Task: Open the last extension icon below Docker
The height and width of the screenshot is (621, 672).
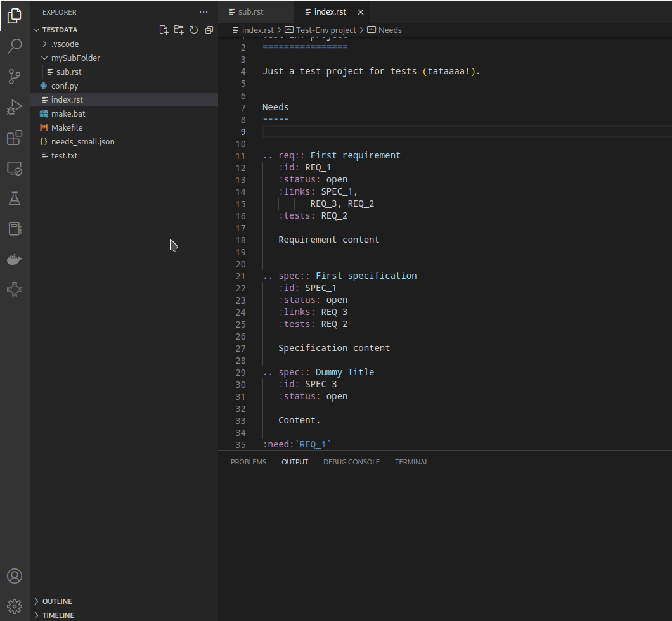Action: click(15, 290)
